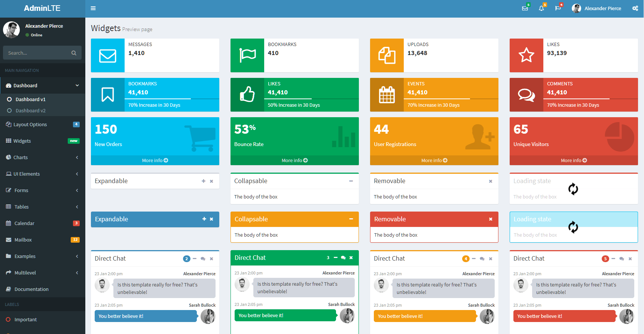This screenshot has width=644, height=334.
Task: Expand the UI Elements submenu arrow
Action: click(77, 174)
